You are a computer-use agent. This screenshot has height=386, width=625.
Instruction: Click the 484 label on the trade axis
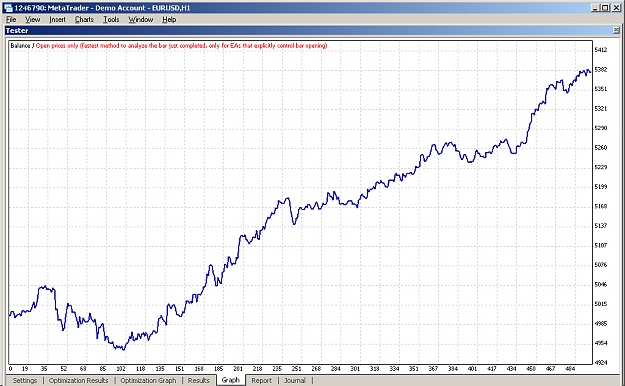570,369
